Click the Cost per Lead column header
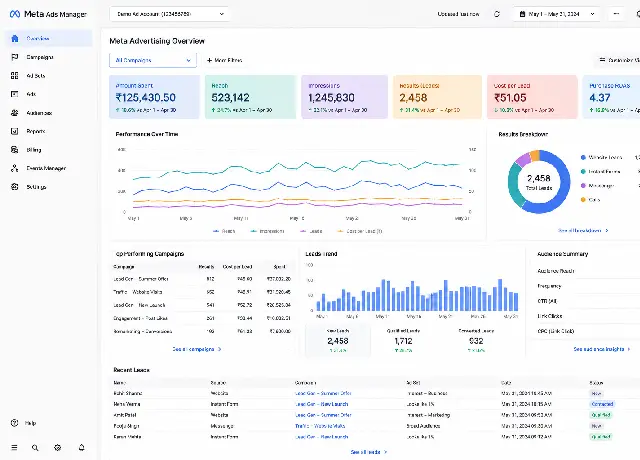This screenshot has height=460, width=640. tap(237, 267)
